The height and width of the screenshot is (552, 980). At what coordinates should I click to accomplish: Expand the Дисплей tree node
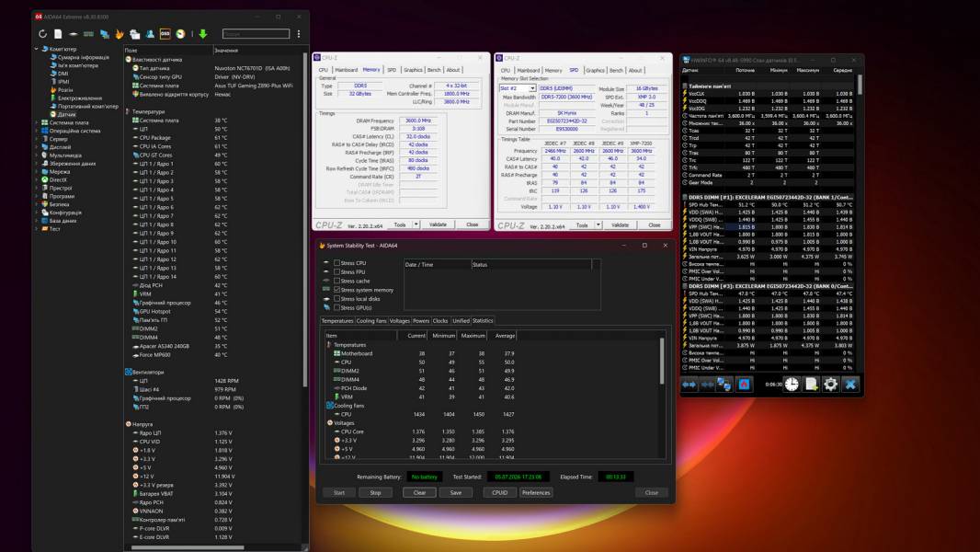pos(36,147)
